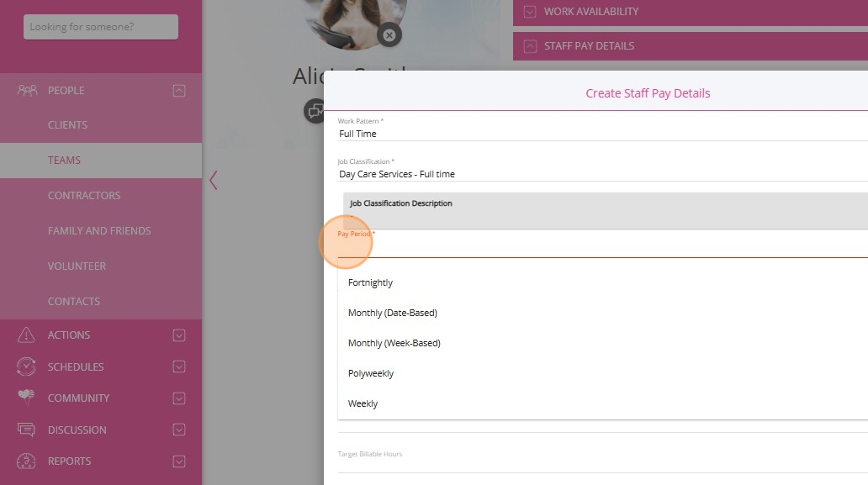
Task: Click the REPORTS menu label
Action: 69,461
